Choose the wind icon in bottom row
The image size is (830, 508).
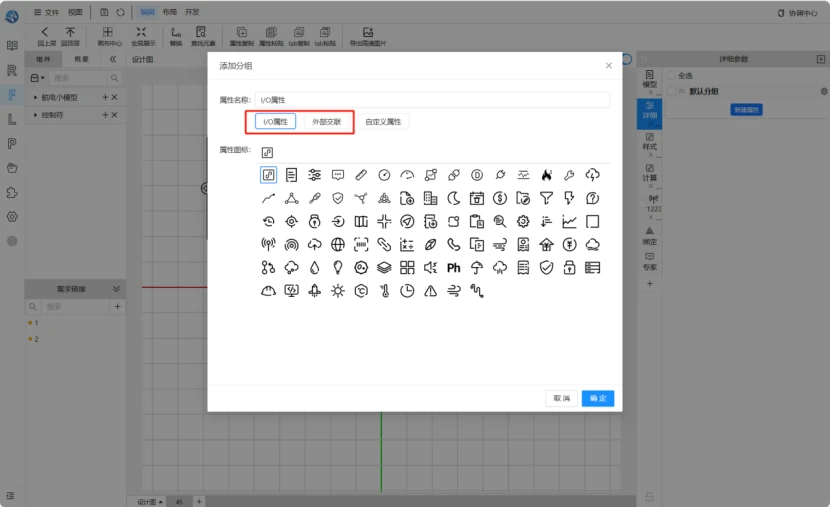[454, 291]
